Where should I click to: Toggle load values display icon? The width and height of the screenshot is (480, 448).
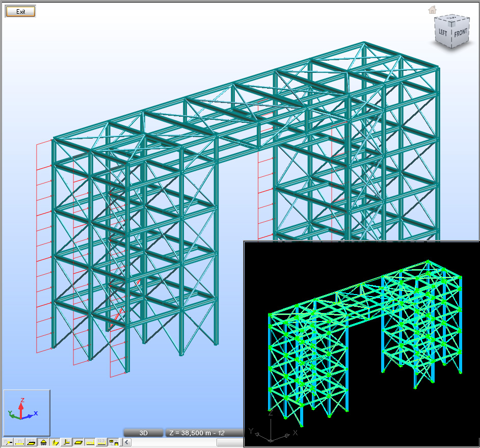[101, 442]
